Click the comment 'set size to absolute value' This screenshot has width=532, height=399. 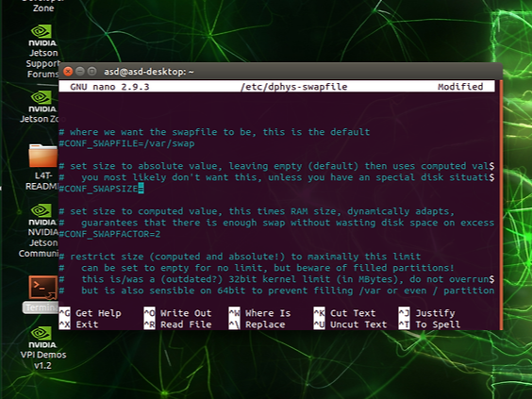pos(146,166)
